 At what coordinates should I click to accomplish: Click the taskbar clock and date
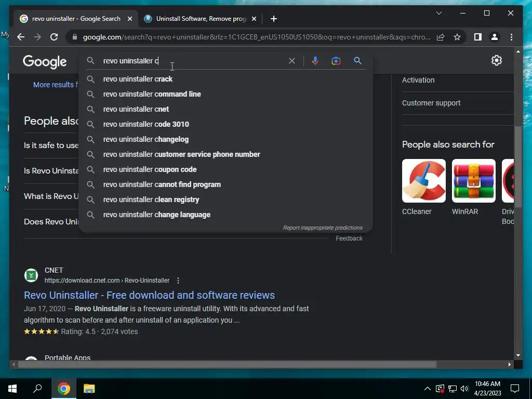[x=487, y=389]
